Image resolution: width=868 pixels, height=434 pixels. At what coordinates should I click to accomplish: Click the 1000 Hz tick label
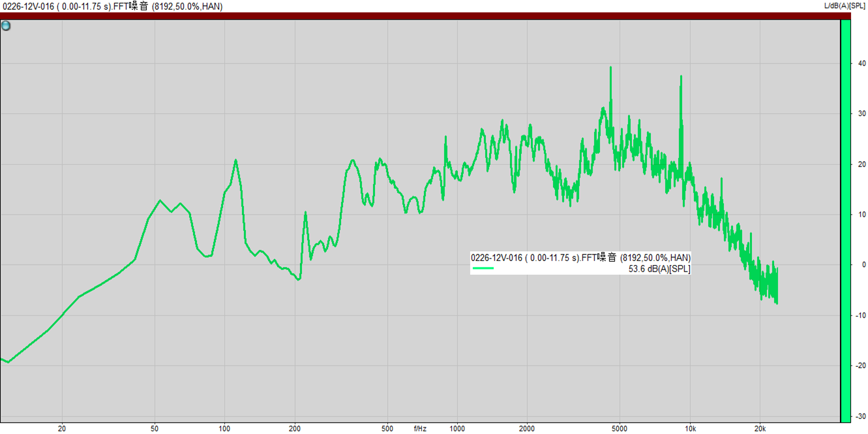457,429
